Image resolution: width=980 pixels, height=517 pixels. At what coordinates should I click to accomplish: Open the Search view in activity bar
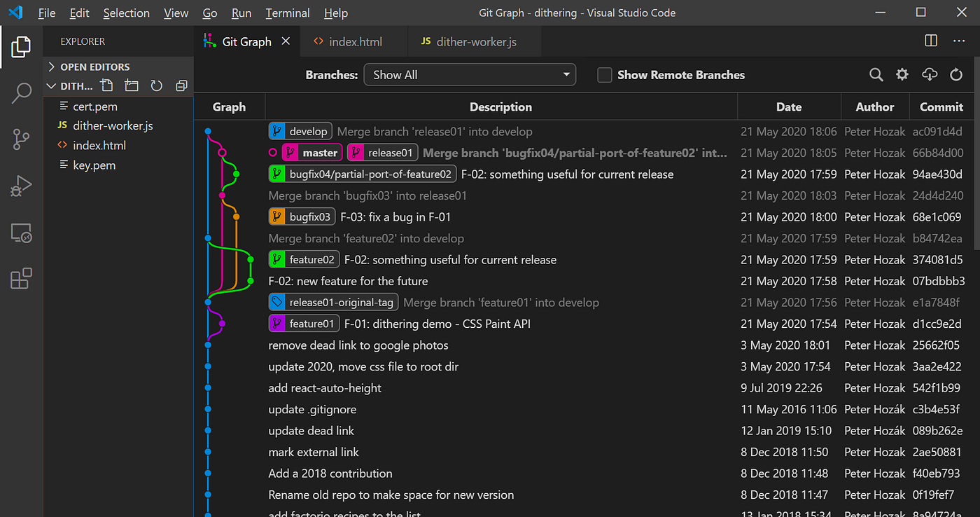21,93
